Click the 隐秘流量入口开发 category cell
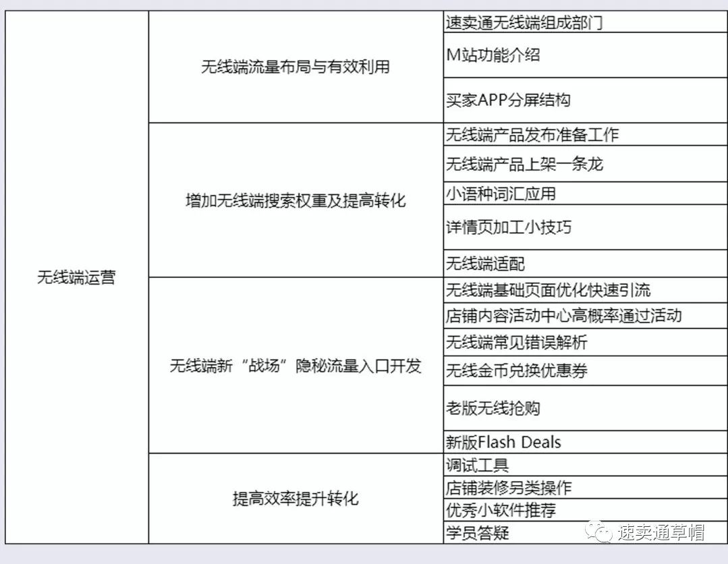This screenshot has height=564, width=728. 295,366
